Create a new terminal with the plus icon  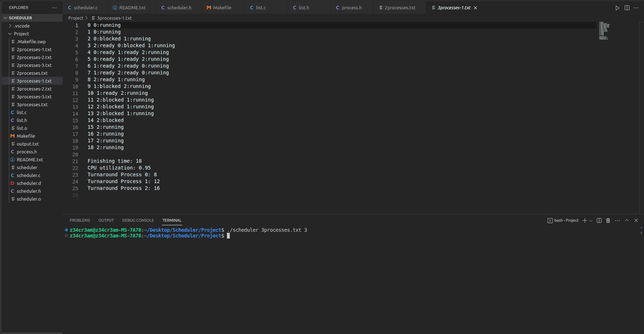click(584, 220)
